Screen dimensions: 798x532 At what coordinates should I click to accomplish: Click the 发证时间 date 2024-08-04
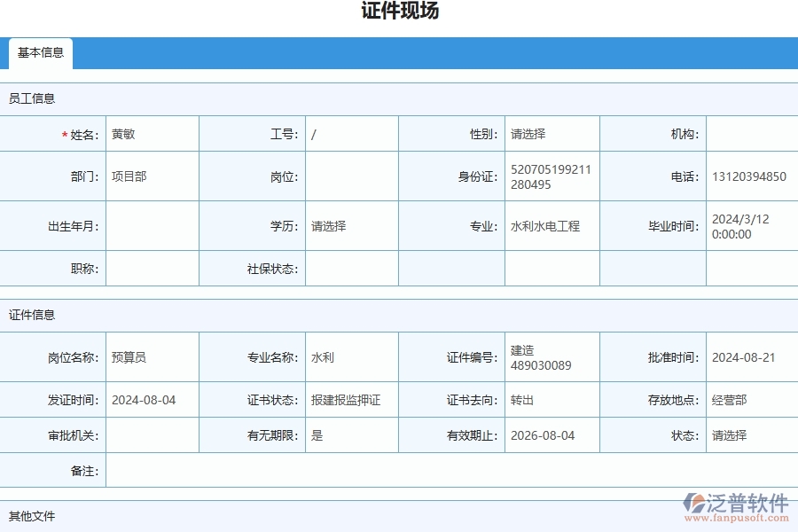tap(151, 400)
